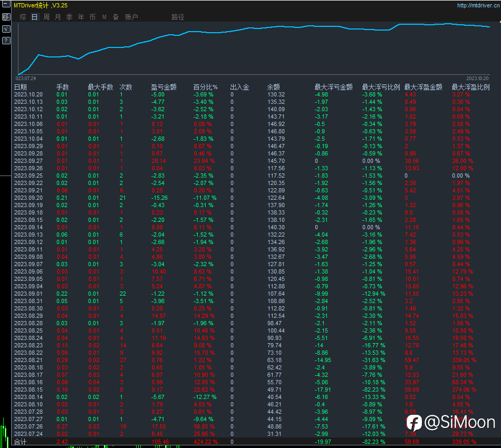Click the drawdown amount -17.91
Screen dimensions: 501x448
(x=322, y=389)
